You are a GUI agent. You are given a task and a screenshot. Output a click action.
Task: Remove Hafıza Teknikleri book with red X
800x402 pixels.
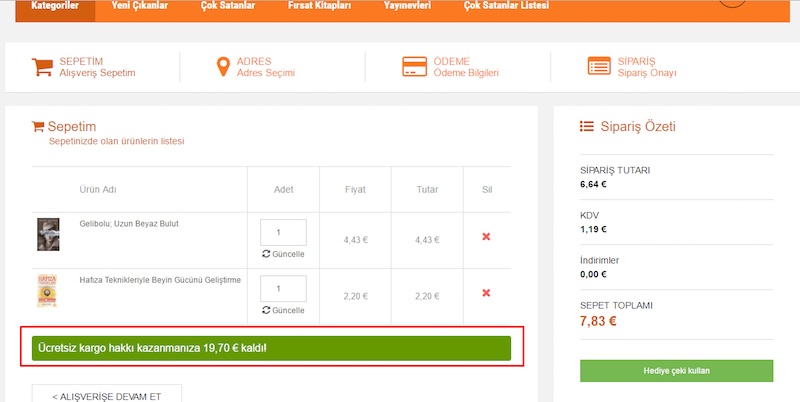pos(487,293)
